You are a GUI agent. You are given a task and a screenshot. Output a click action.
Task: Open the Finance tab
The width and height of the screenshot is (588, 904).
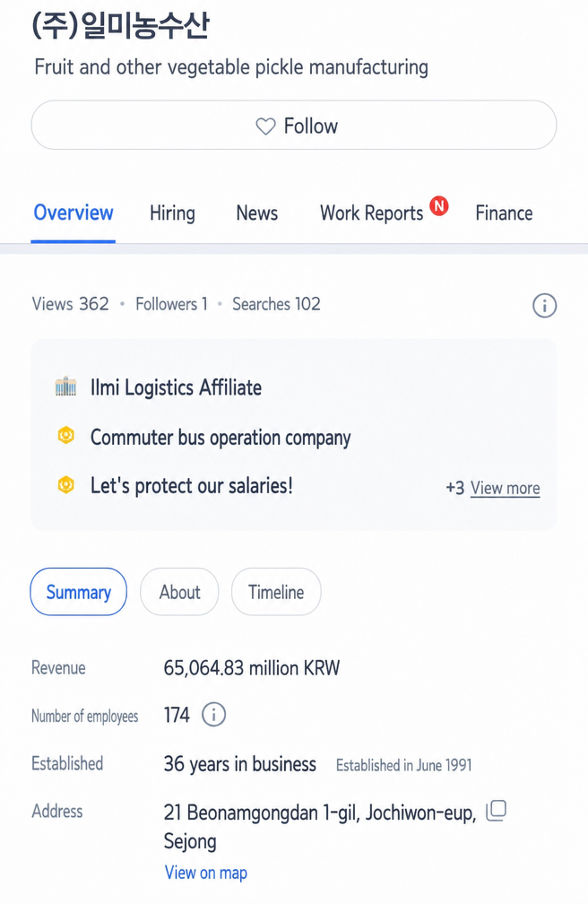point(504,213)
